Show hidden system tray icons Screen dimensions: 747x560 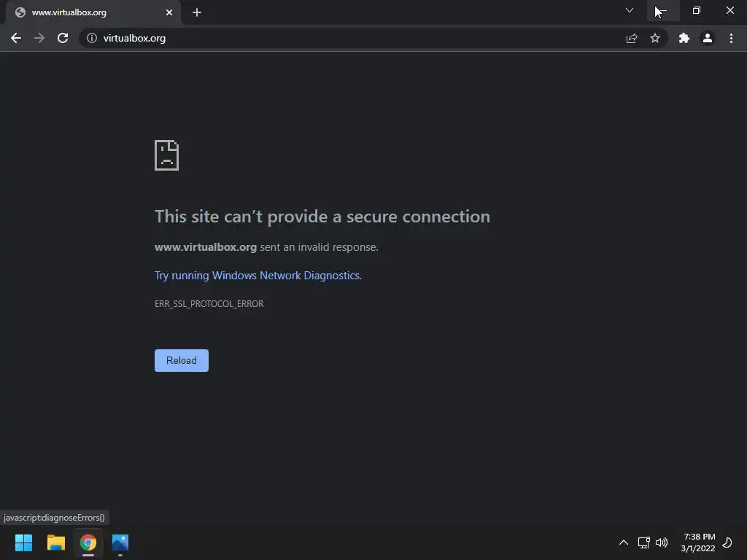[624, 542]
